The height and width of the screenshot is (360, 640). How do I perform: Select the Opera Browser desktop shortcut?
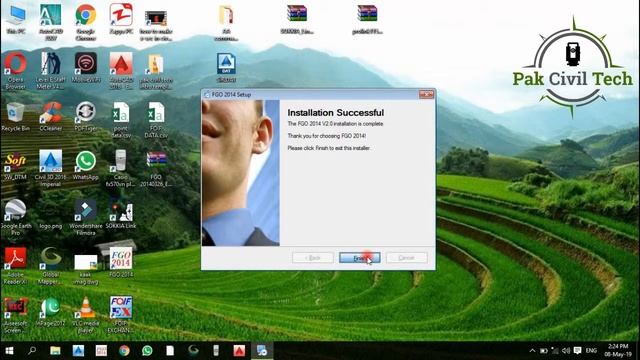point(16,71)
